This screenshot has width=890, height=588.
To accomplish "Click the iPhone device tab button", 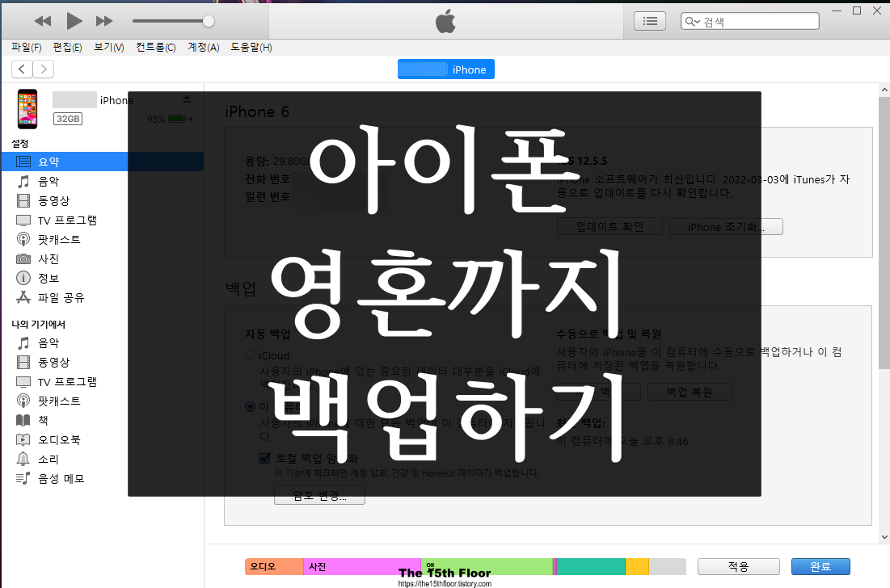I will [445, 69].
